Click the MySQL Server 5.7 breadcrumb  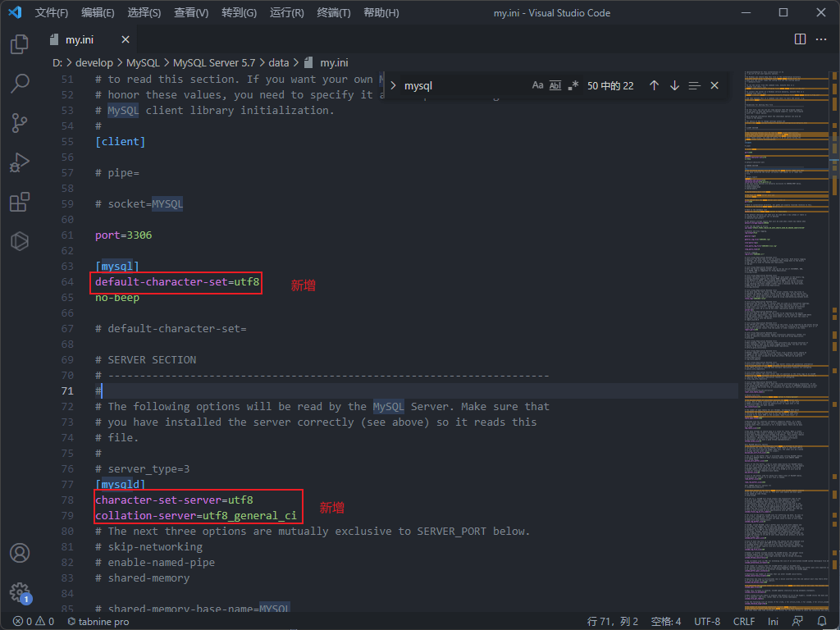click(x=214, y=62)
